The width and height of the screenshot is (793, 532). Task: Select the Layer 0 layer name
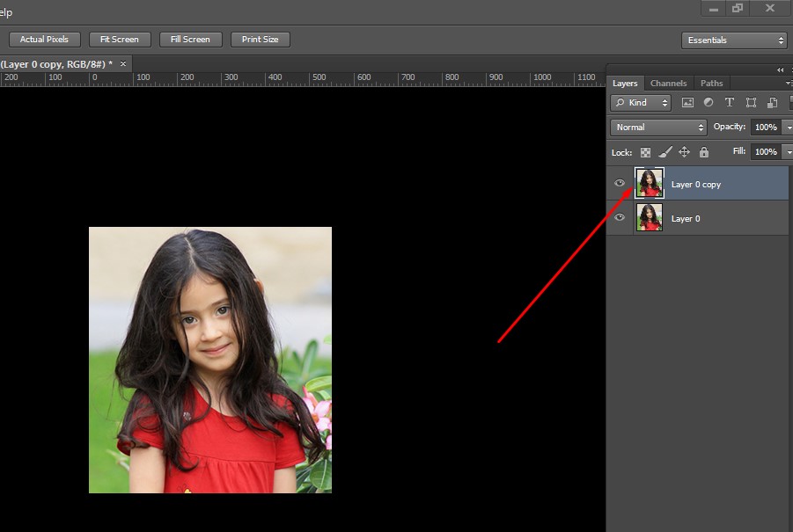tap(686, 219)
